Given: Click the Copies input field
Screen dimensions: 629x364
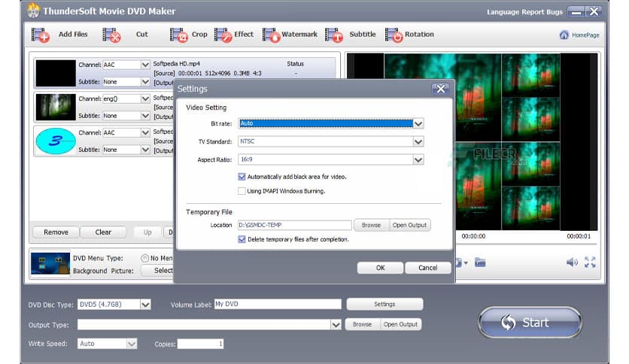Looking at the screenshot, I should click(x=201, y=344).
